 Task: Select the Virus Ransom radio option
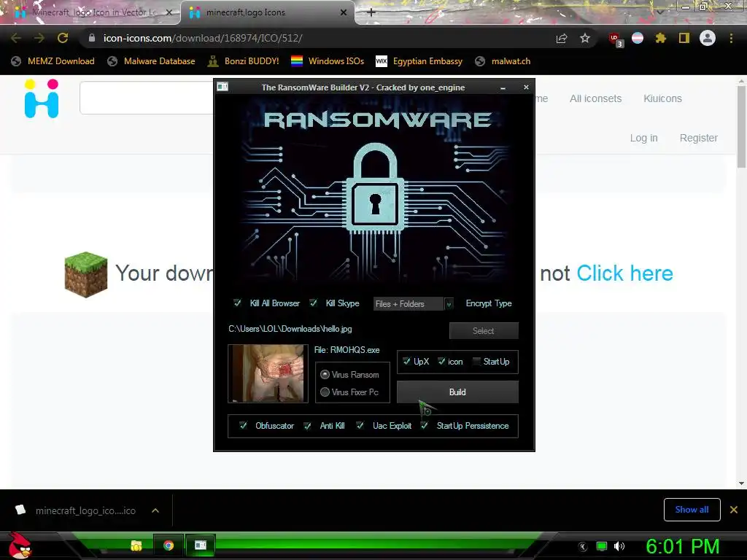pos(325,375)
